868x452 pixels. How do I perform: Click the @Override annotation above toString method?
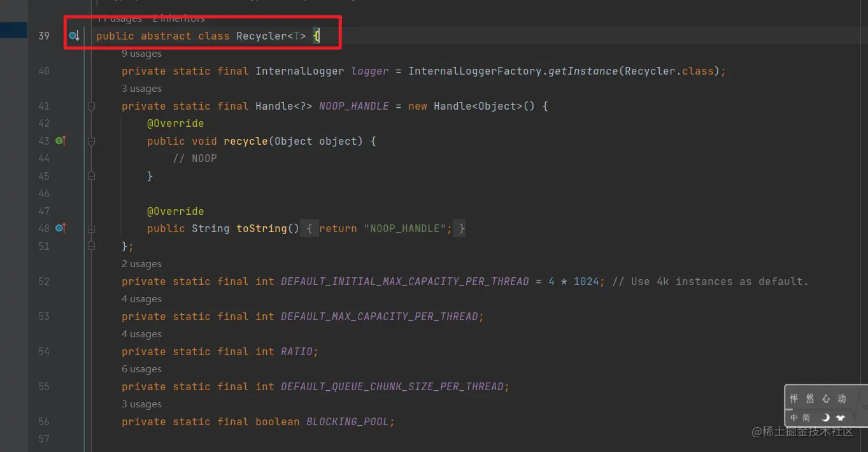[x=176, y=212]
